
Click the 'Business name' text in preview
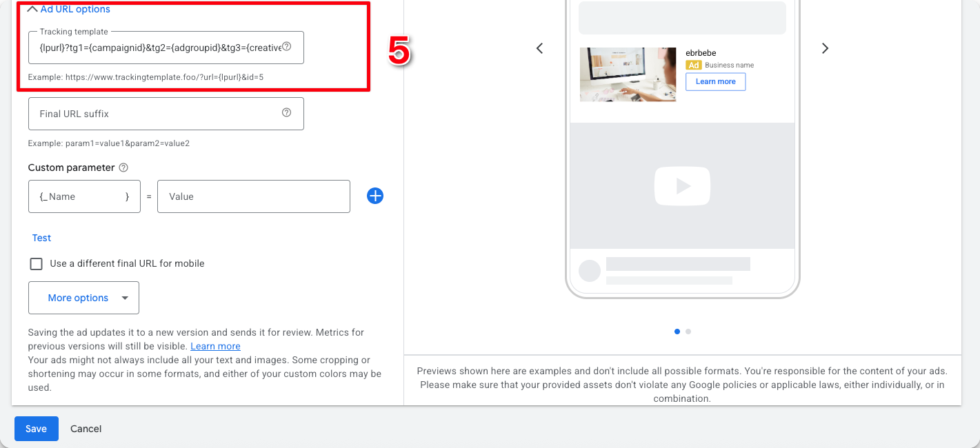pos(730,65)
